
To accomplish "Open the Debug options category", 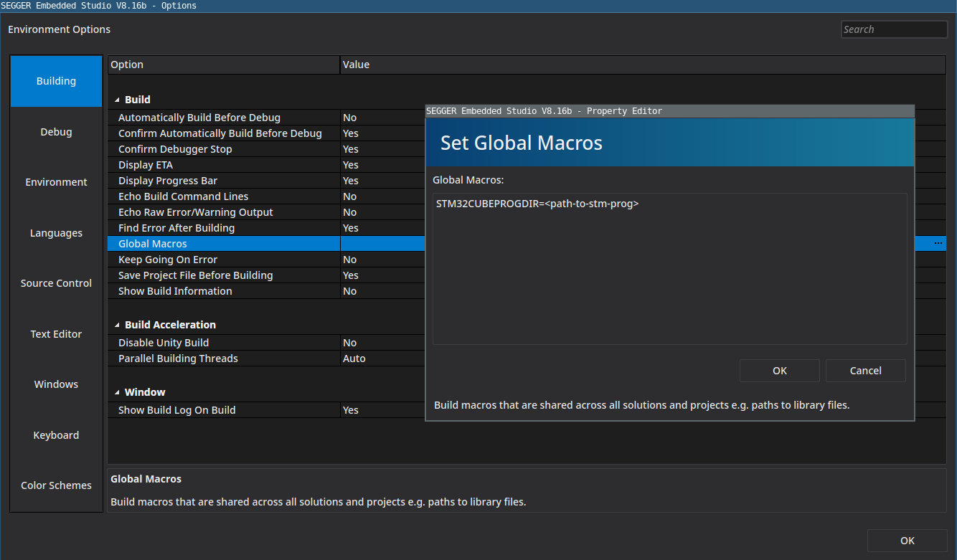I will click(x=56, y=132).
